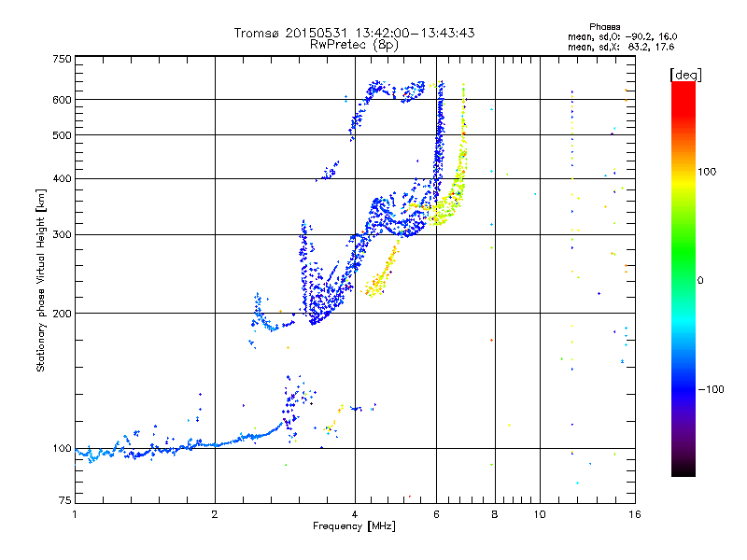Screen dimensions: 747x560
Task: Click the '750' y-axis tick label
Action: coord(63,59)
